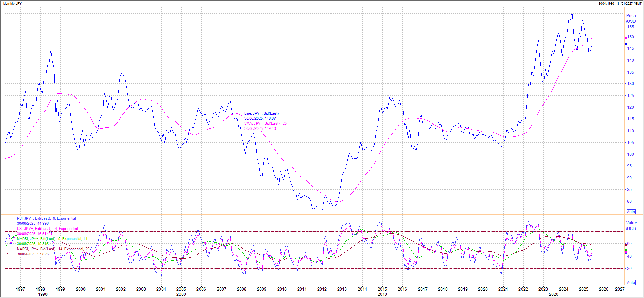The height and width of the screenshot is (298, 644).
Task: Click the 2022 year label on time axis
Action: click(x=523, y=289)
